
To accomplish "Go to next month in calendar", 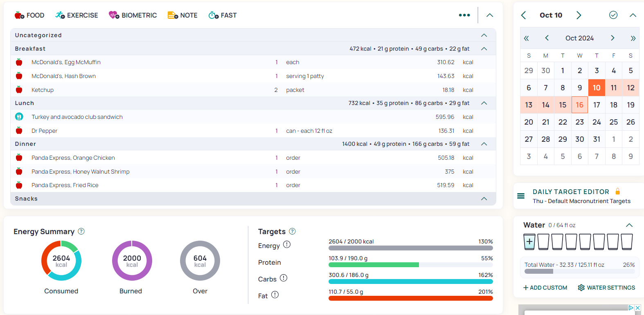I will [612, 38].
